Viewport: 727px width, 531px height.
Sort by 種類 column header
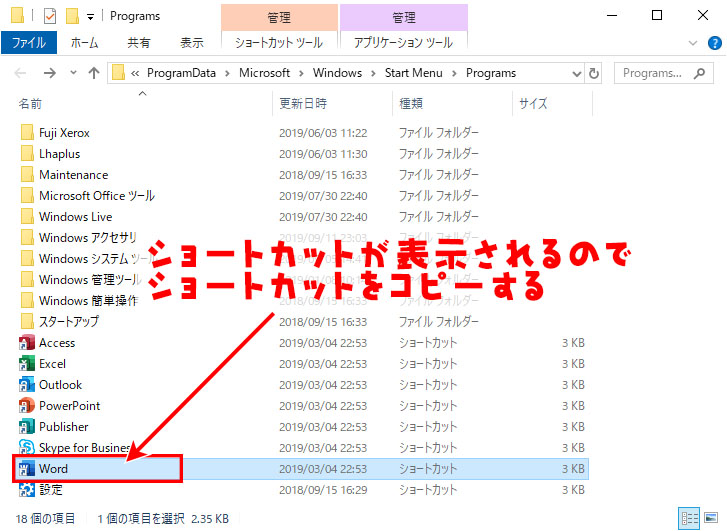(411, 103)
